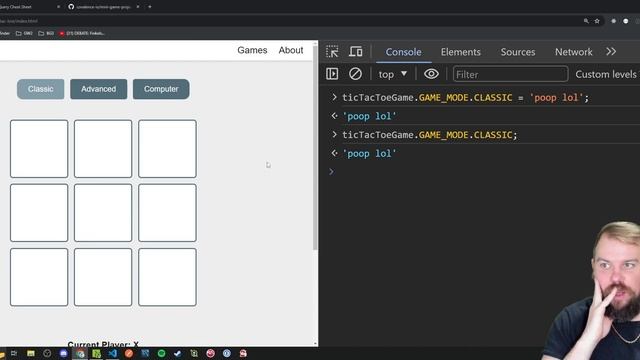Clear the console with the ban icon
This screenshot has width=640, height=360.
355,74
